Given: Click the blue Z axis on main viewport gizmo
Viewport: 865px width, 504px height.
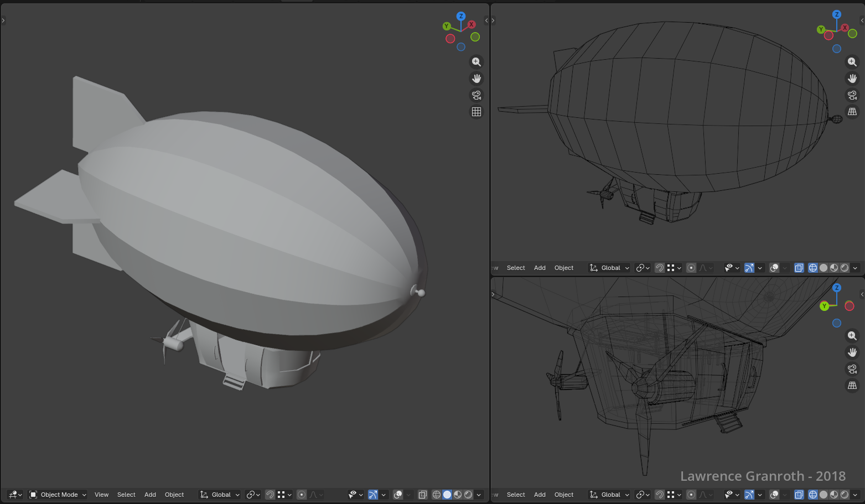Looking at the screenshot, I should [x=460, y=17].
